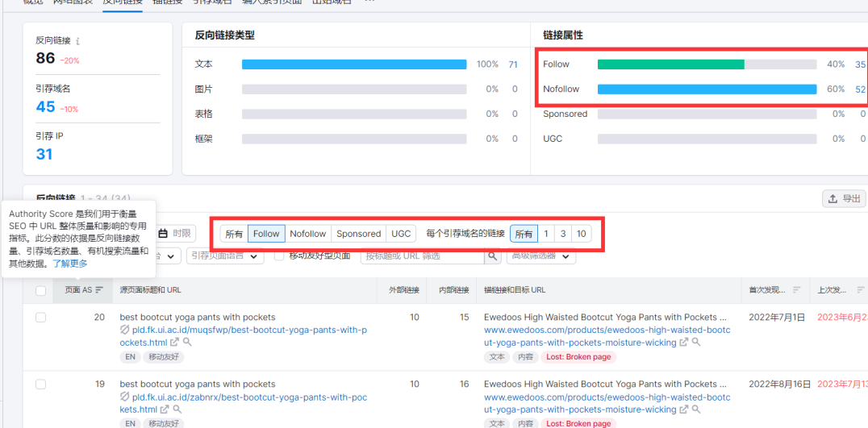Click broken-link icon before pld.fk.ui.ac.id/muqsfwp URL
Screen dimensions: 868x428
[124, 330]
